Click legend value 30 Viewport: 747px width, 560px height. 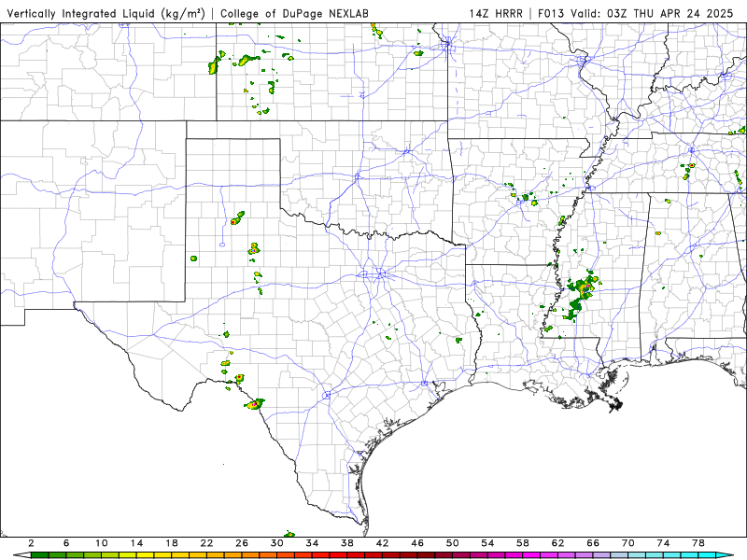click(277, 543)
